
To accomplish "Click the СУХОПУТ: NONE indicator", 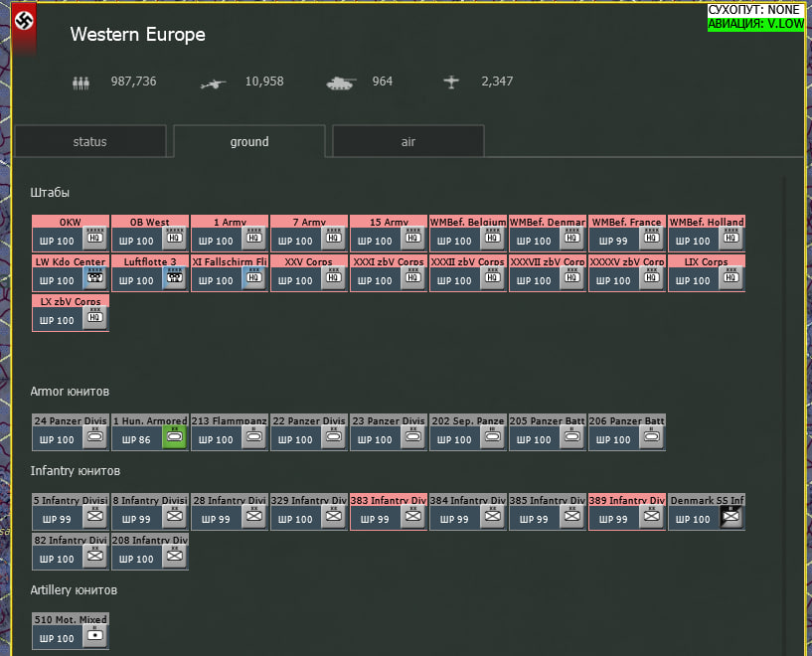I will [755, 10].
